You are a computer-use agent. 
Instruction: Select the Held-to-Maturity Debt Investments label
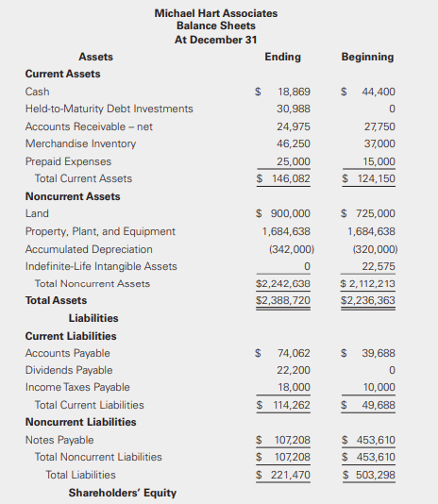[x=109, y=109]
